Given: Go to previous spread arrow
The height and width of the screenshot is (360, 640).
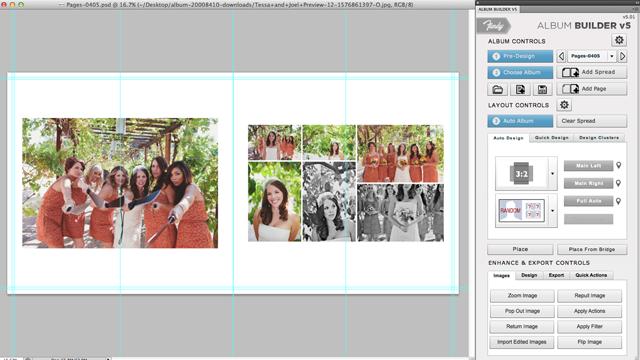Looking at the screenshot, I should coord(561,56).
